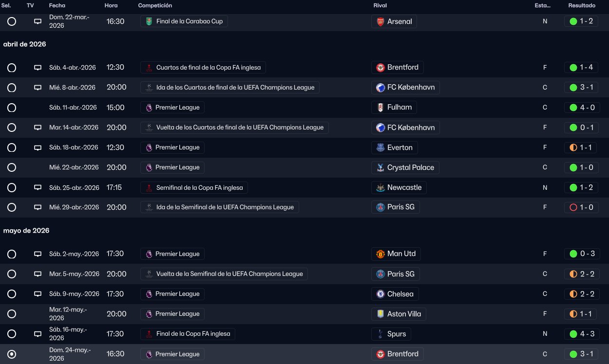609x364 pixels.
Task: Click the Arsenal club badge icon
Action: [381, 21]
